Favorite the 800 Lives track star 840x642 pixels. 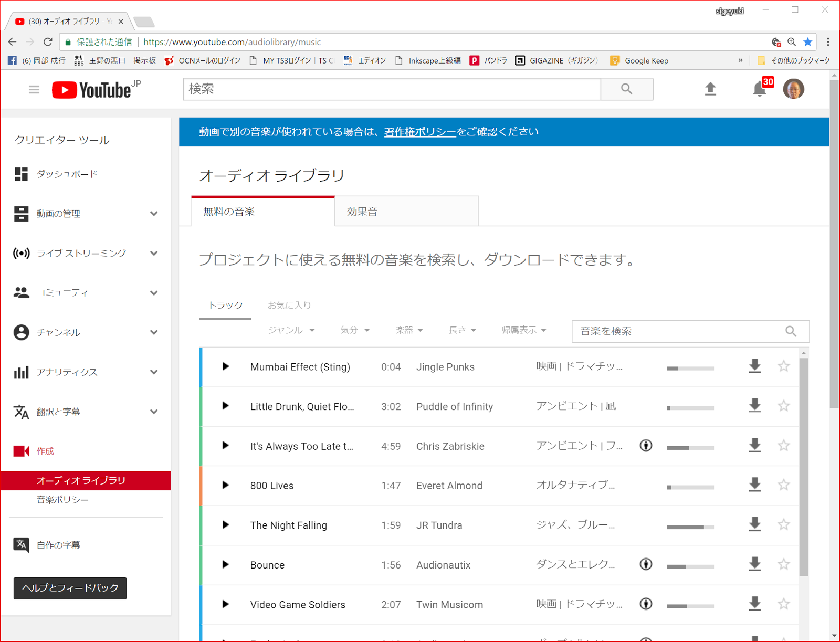784,485
